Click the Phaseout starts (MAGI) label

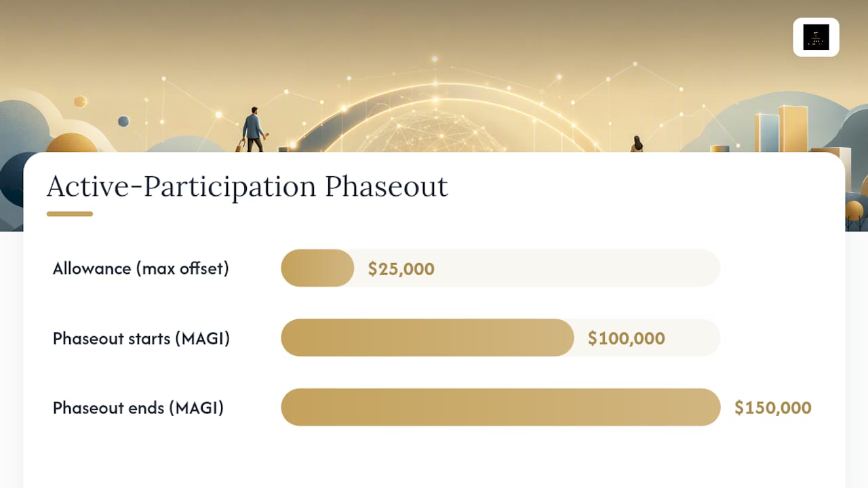pos(141,338)
